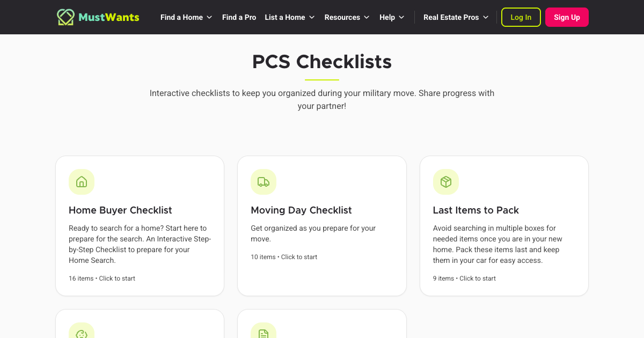Open the Home Buyer Checklist title
This screenshot has width=644, height=338.
120,210
